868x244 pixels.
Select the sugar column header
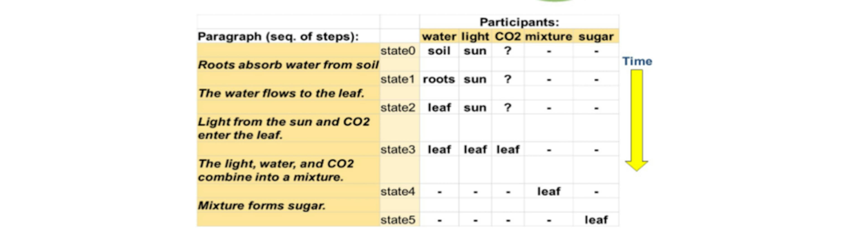[596, 36]
